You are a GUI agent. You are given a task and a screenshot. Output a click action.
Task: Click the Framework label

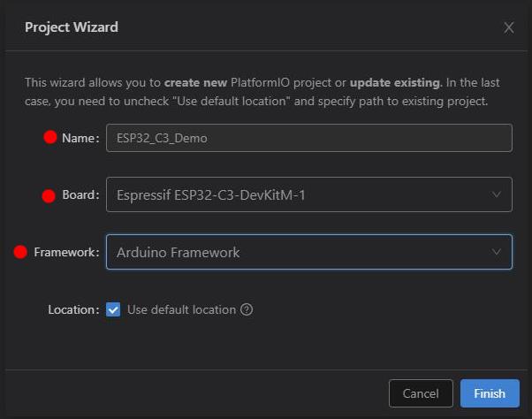pyautogui.click(x=67, y=252)
